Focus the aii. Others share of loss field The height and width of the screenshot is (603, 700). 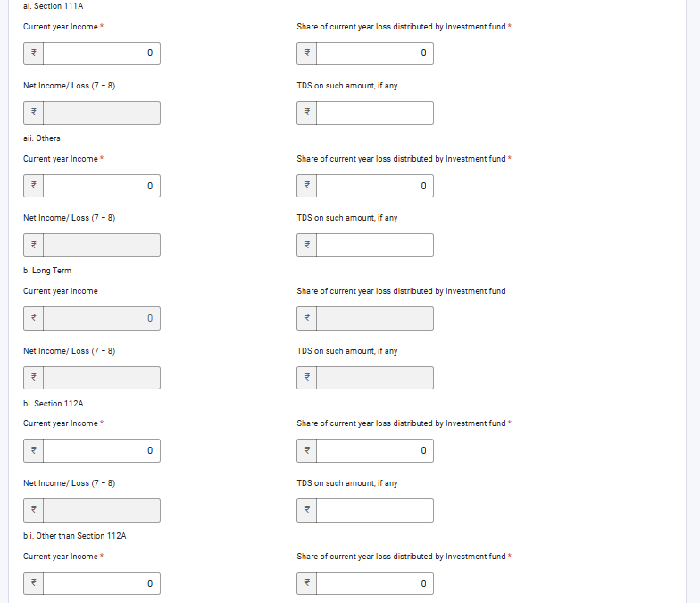(375, 186)
